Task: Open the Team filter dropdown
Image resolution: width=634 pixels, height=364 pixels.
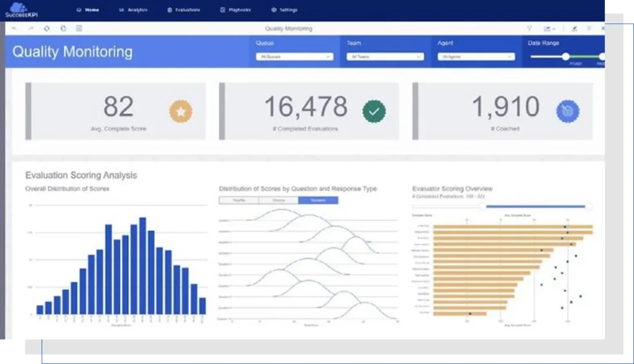Action: tap(385, 56)
